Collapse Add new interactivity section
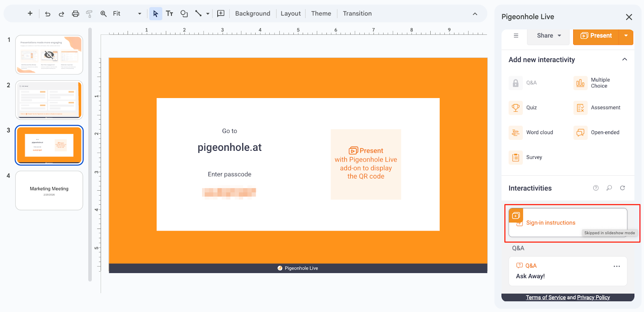Viewport: 644px width, 312px height. point(624,60)
